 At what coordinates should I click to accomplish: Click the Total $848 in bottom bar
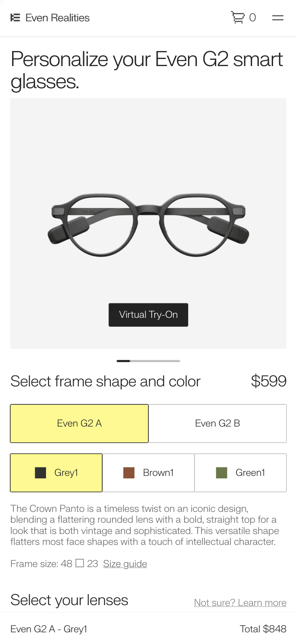(x=263, y=629)
